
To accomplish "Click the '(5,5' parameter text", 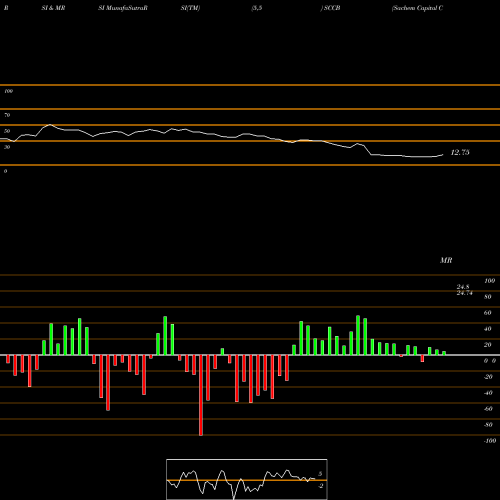I will (257, 8).
